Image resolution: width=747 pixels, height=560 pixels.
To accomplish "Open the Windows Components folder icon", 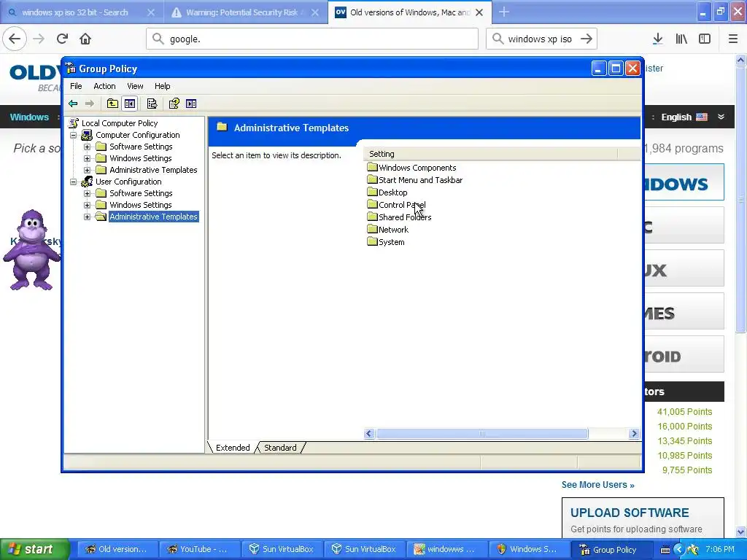I will (x=372, y=167).
